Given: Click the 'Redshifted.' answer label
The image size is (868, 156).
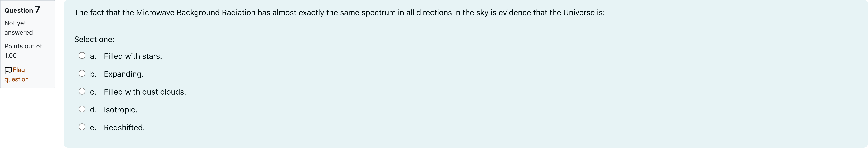Looking at the screenshot, I should coord(124,128).
